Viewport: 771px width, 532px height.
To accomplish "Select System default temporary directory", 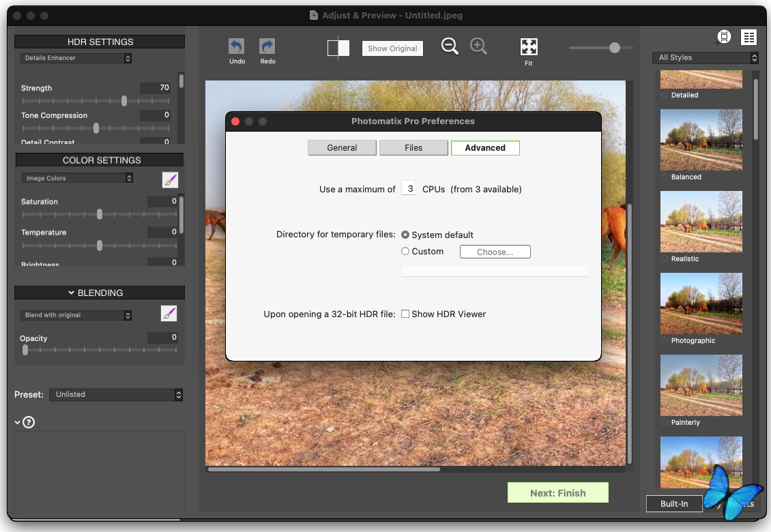I will [x=405, y=235].
